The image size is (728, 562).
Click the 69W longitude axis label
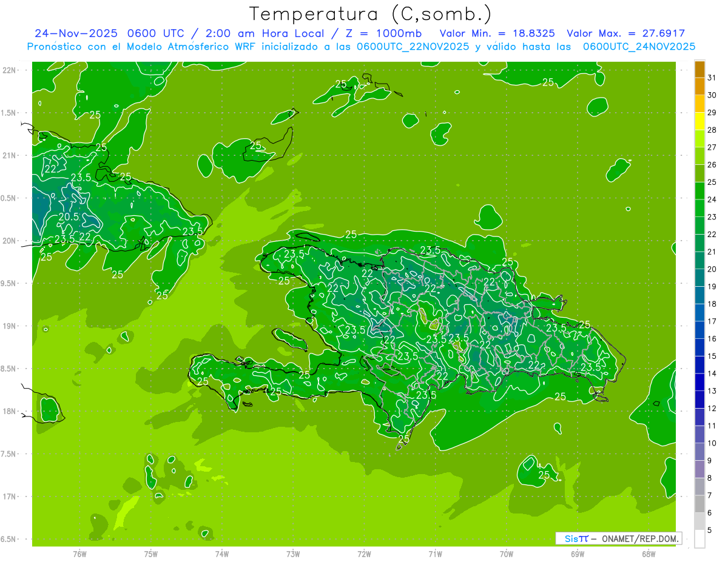pos(577,554)
